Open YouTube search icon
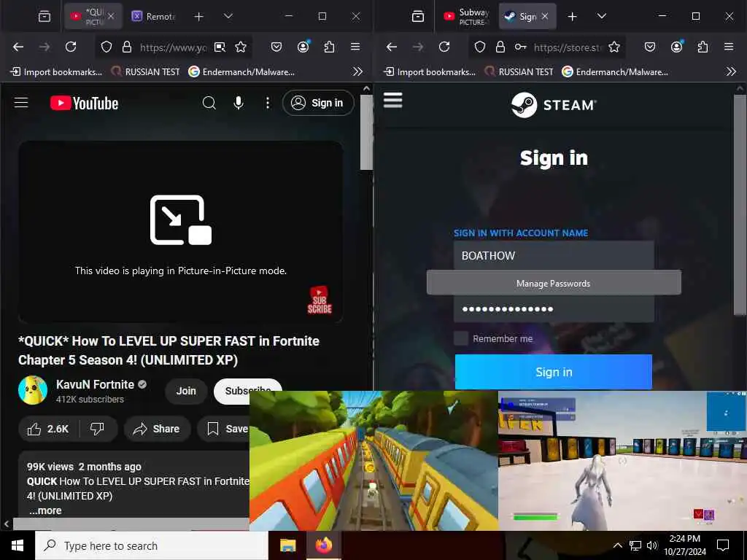This screenshot has width=747, height=560. pos(209,103)
